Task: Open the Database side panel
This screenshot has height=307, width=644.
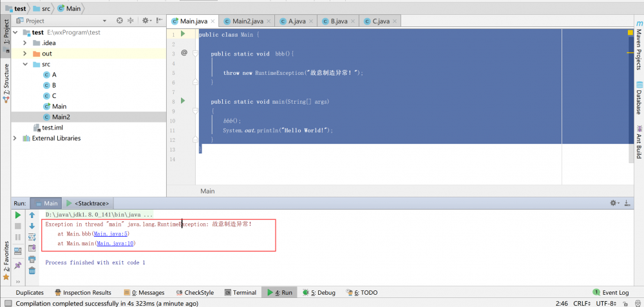Action: tap(639, 98)
